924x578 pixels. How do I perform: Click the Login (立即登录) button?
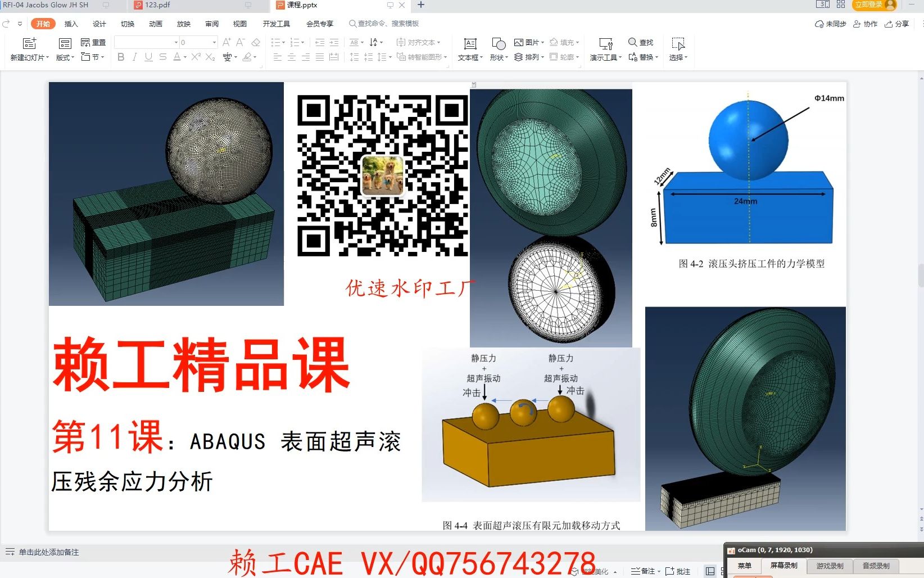click(874, 5)
